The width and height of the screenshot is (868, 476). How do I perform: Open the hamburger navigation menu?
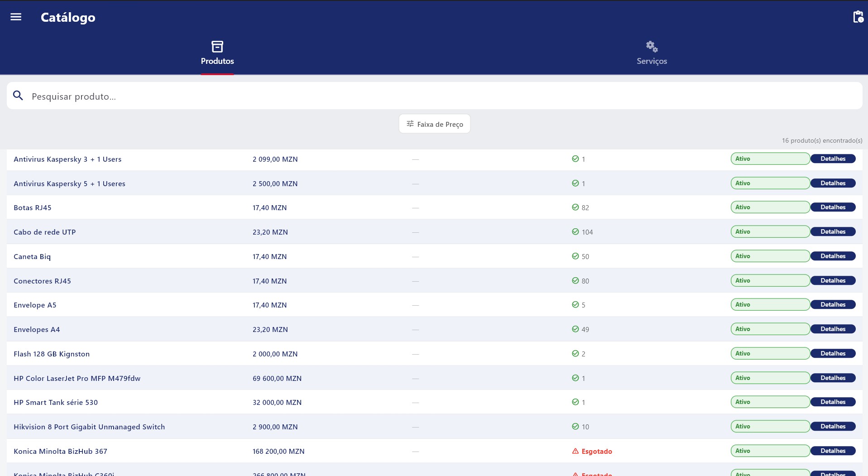click(16, 17)
